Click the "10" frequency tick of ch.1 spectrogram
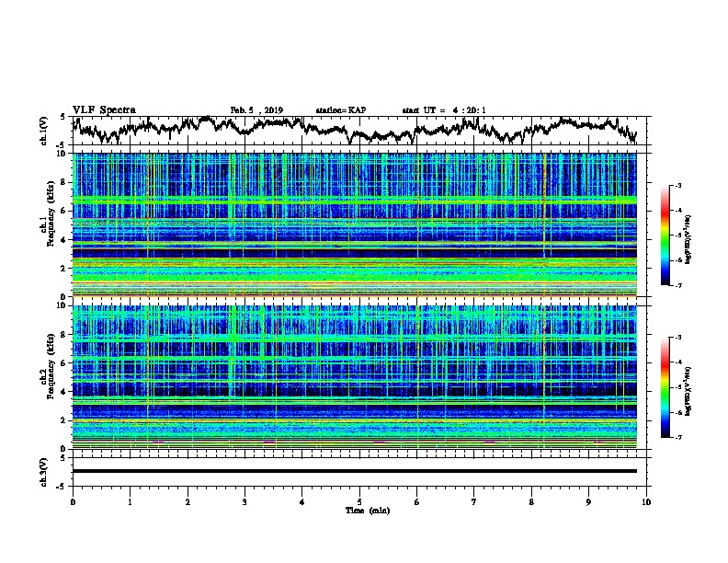Viewport: 728px width, 563px height. click(63, 154)
